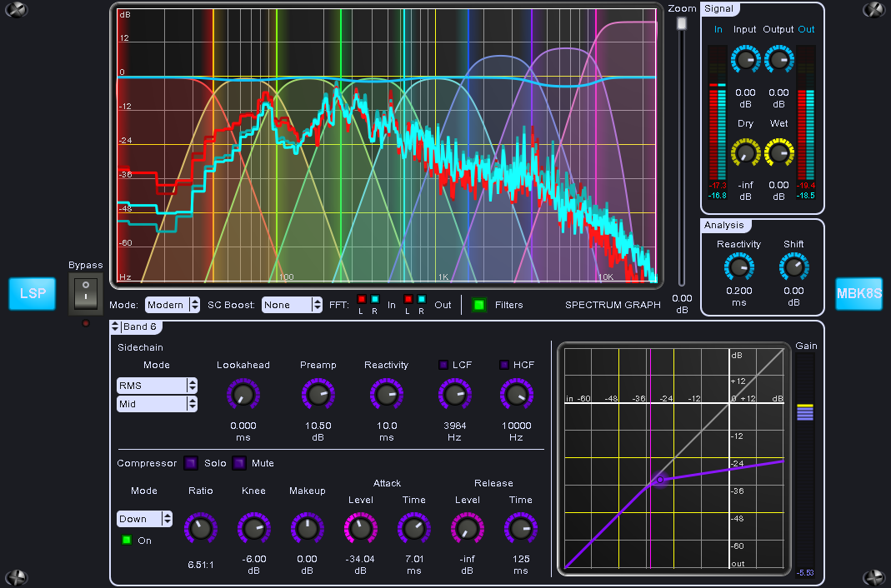The height and width of the screenshot is (588, 891).
Task: Click the Zoom vertical slider
Action: [682, 25]
